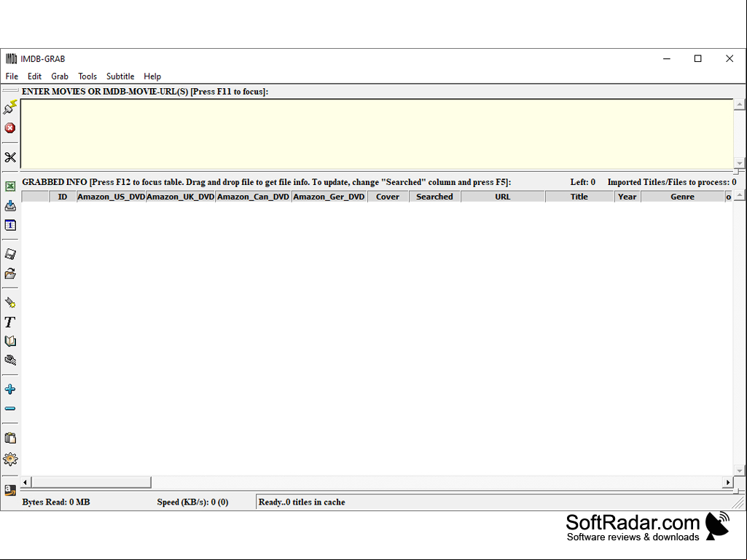Click 'Ready..0 titles in cache' status text

pos(302,502)
